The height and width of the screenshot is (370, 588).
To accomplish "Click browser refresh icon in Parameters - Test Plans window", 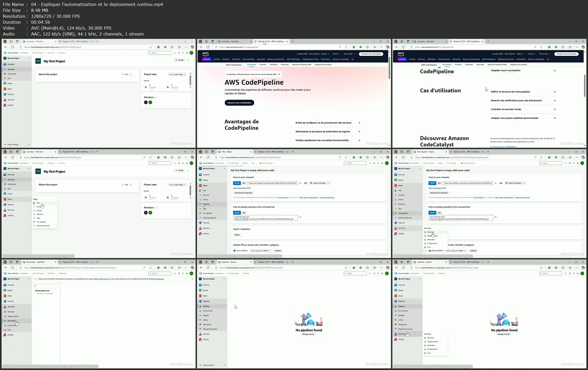I will tap(12, 268).
